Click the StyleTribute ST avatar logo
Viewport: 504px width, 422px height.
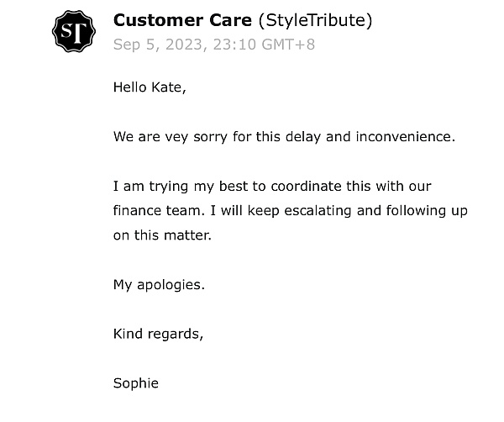[74, 31]
